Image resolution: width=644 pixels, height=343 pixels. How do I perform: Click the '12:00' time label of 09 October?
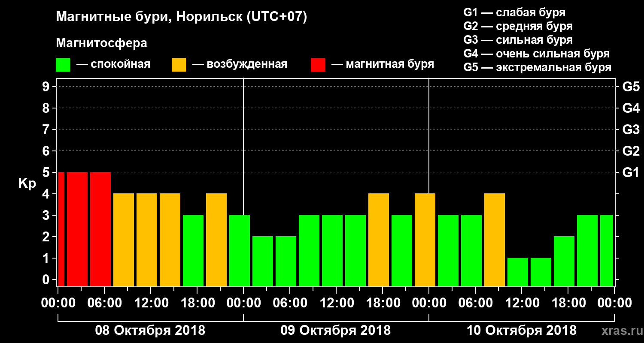(x=336, y=303)
